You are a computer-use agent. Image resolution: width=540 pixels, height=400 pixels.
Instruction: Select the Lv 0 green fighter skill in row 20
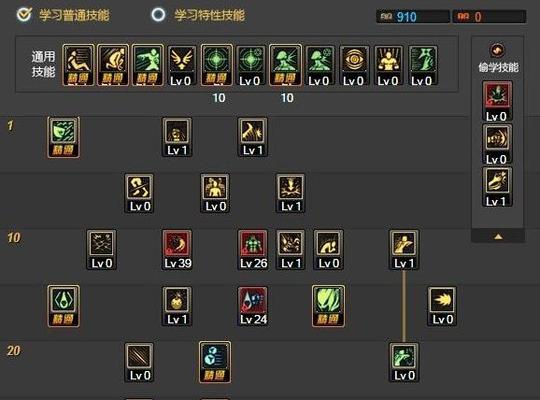(404, 362)
